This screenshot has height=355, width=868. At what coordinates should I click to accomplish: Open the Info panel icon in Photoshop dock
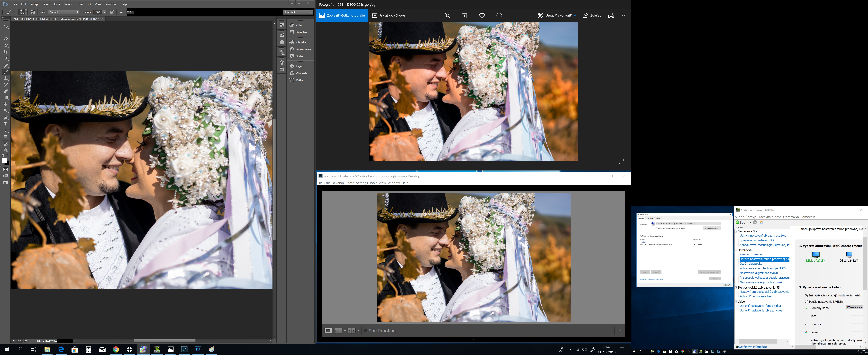(282, 42)
